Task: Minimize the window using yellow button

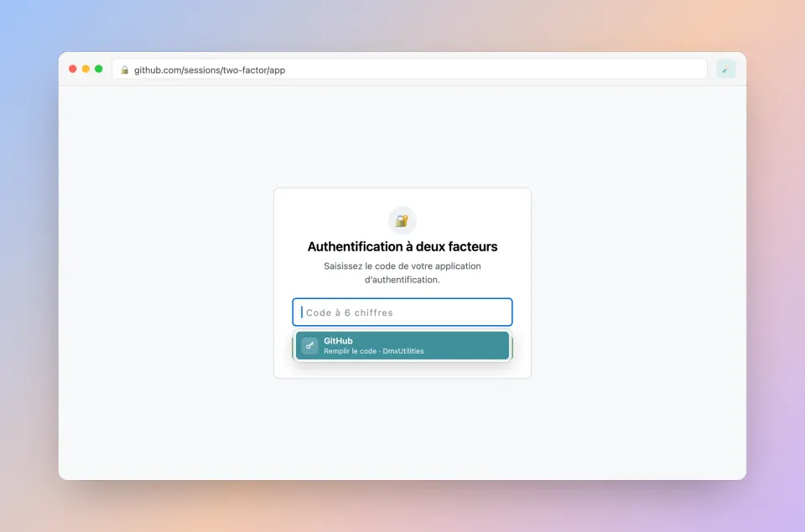Action: [86, 69]
